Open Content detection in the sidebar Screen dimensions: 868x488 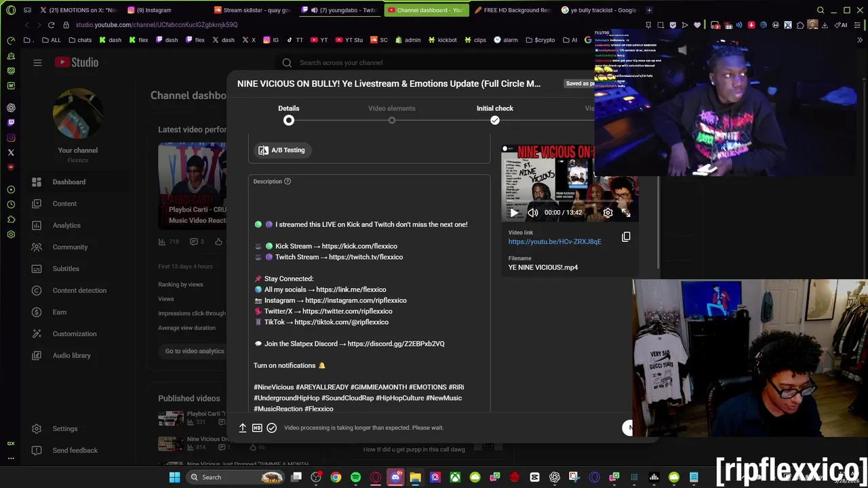click(x=79, y=290)
